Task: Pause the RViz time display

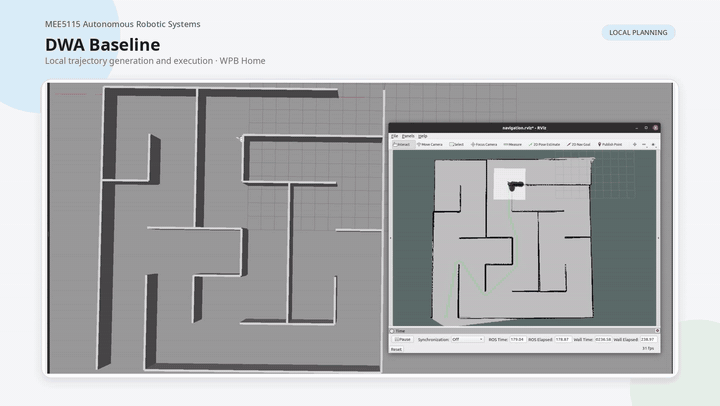Action: 402,339
